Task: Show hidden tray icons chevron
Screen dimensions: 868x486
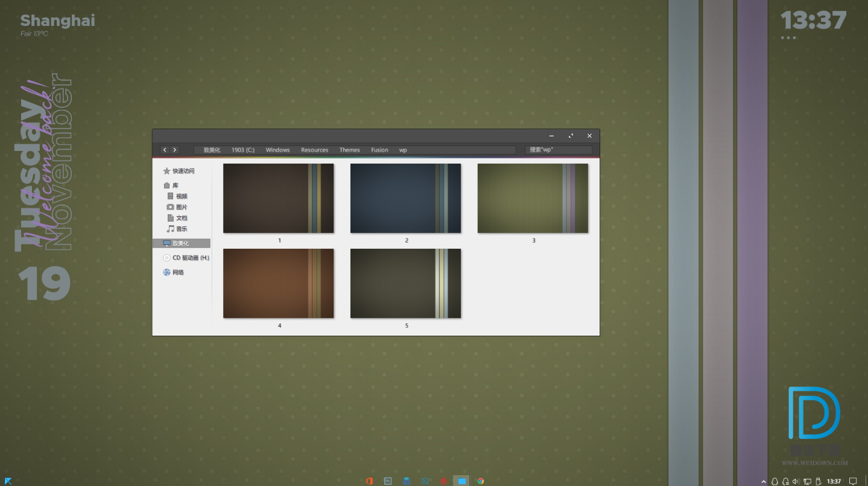Action: (x=764, y=481)
